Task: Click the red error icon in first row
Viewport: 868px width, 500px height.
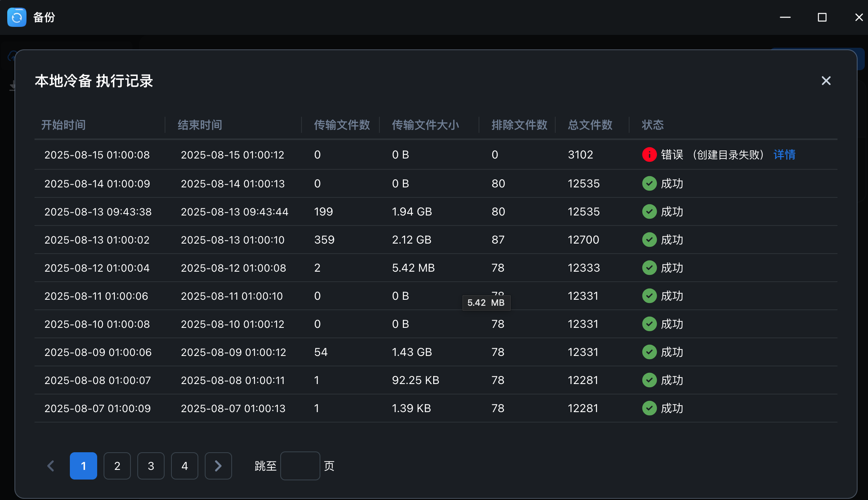Action: click(x=649, y=154)
